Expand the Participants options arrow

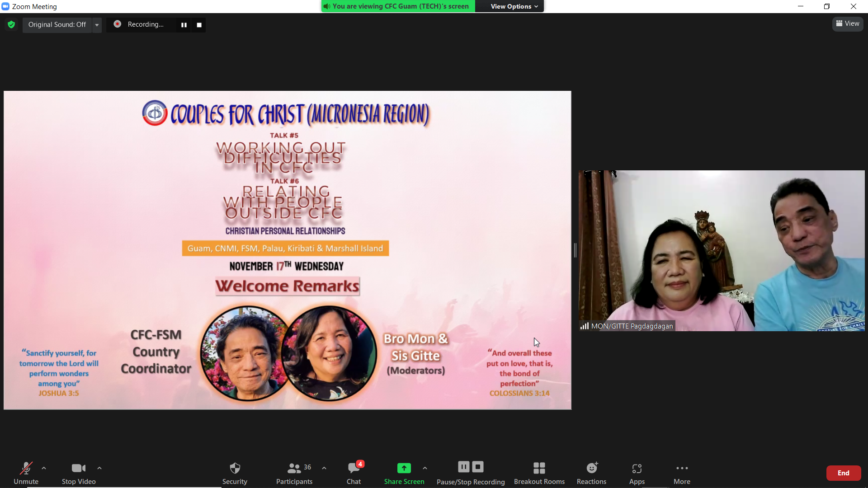(324, 468)
